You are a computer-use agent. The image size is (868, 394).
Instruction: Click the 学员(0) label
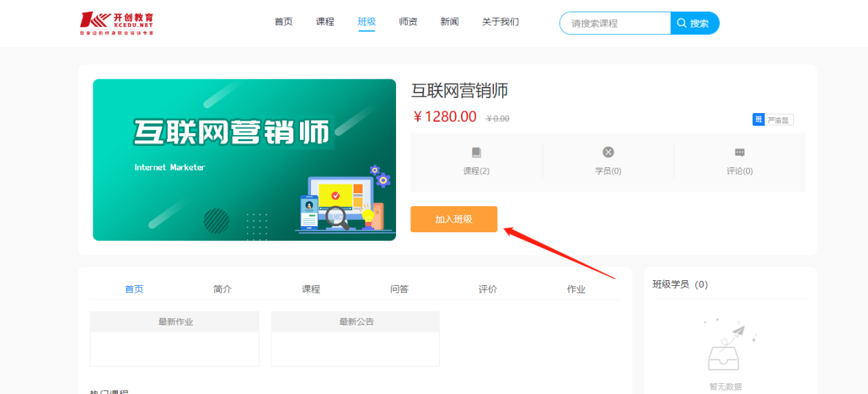[x=608, y=171]
